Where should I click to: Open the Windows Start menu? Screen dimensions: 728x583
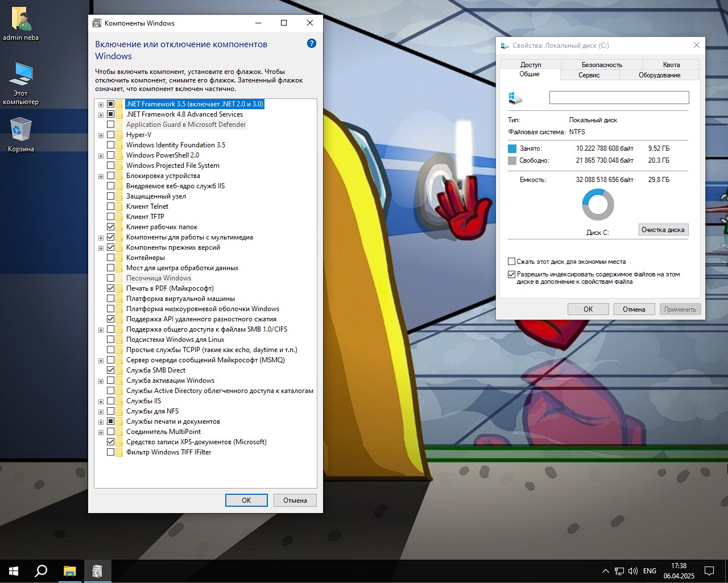pos(14,571)
